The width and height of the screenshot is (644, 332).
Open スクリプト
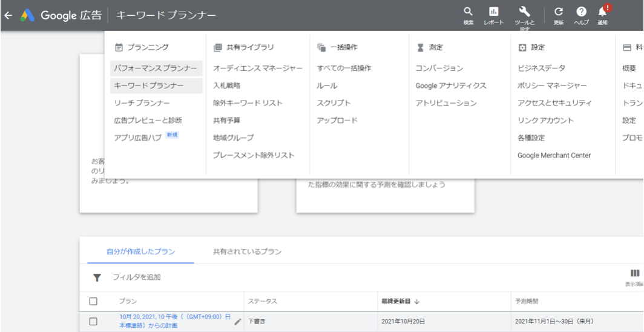coord(333,103)
